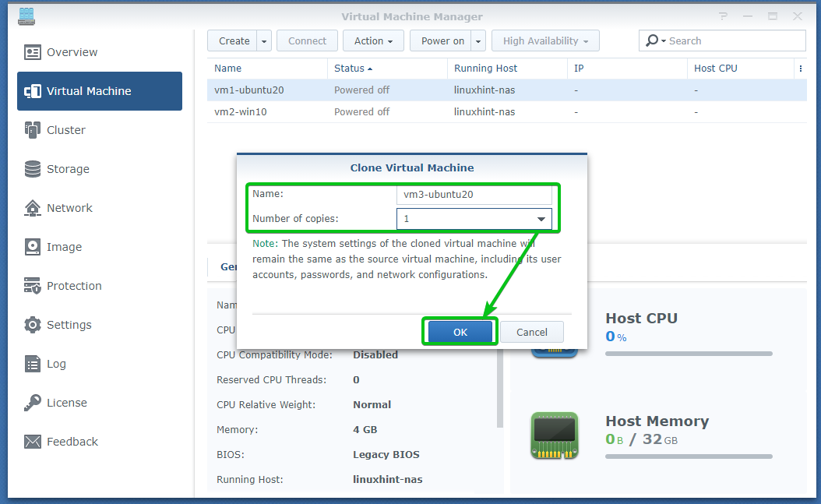The height and width of the screenshot is (504, 821).
Task: Sort by Running Host column header
Action: tap(507, 69)
